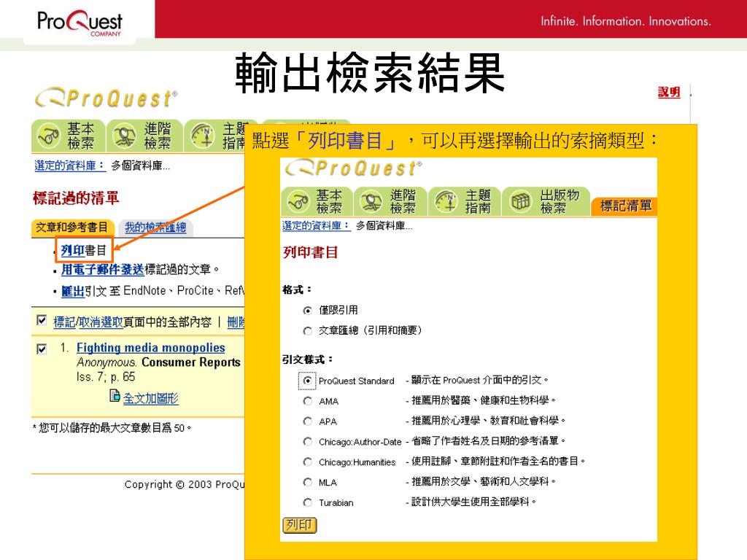This screenshot has width=747, height=560.
Task: Choose ProQuest Standard citation style
Action: [308, 381]
